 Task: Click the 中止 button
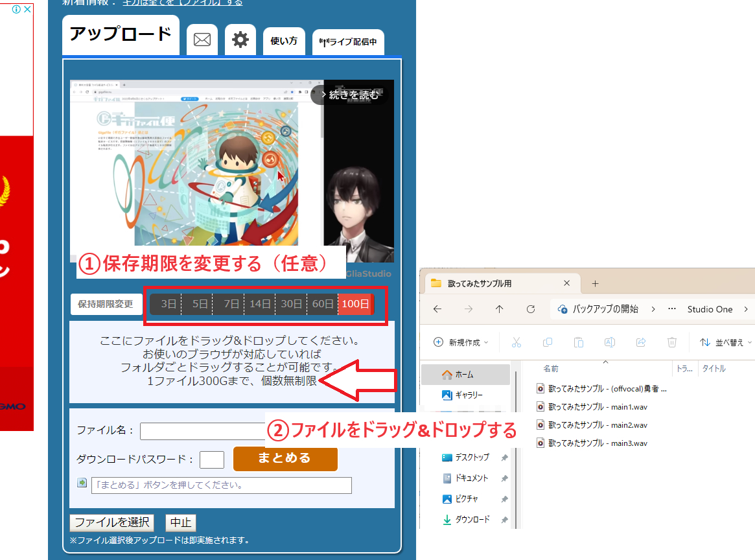tap(181, 522)
